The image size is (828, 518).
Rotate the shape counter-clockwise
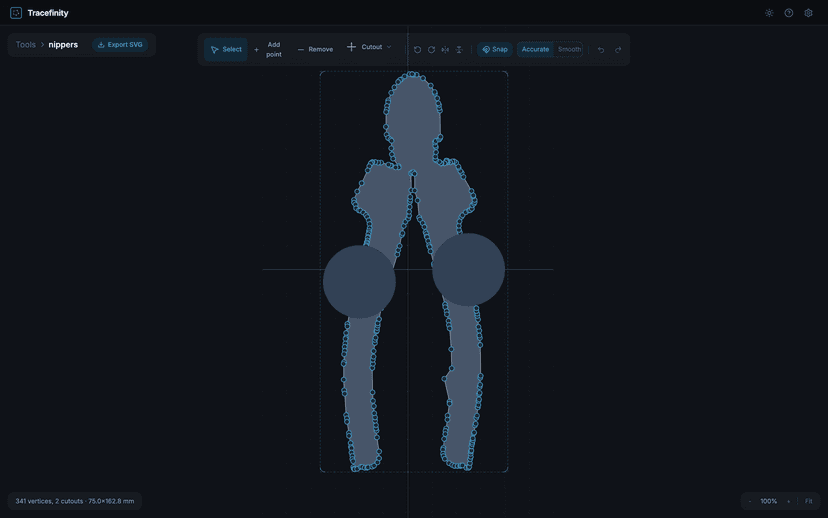coord(417,50)
